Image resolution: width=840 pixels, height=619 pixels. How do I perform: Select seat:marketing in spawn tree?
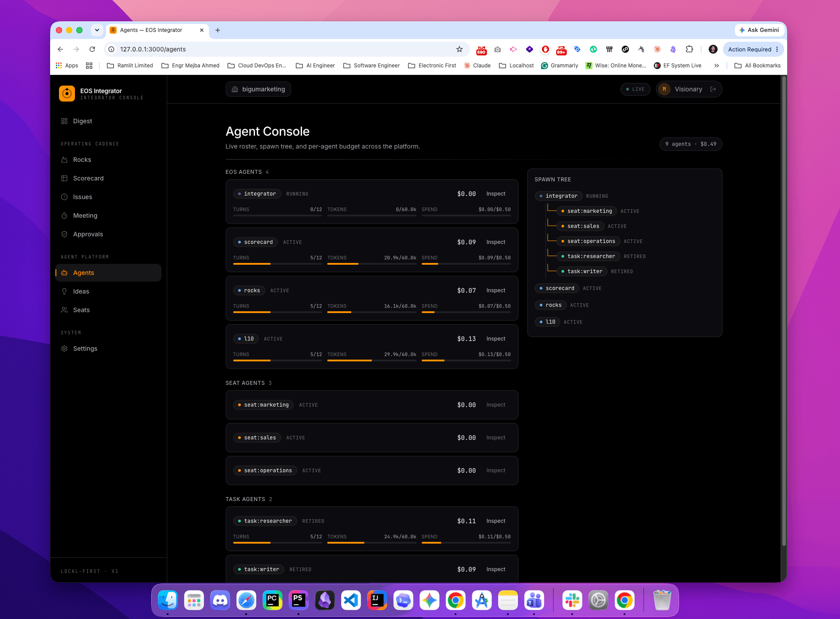click(586, 211)
